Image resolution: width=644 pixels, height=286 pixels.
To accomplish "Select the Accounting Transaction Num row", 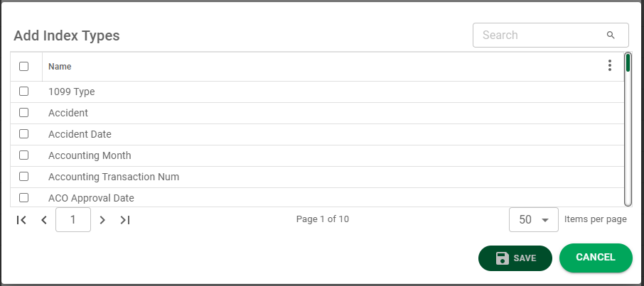I will pyautogui.click(x=317, y=177).
